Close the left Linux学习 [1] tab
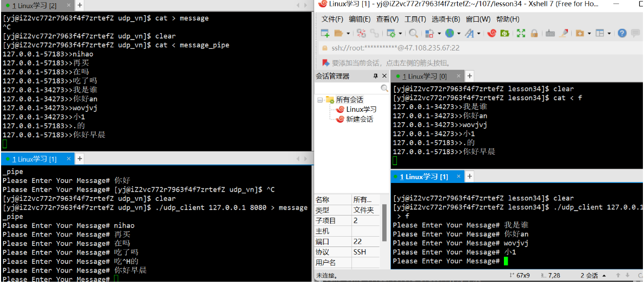The width and height of the screenshot is (644, 291). click(x=68, y=159)
